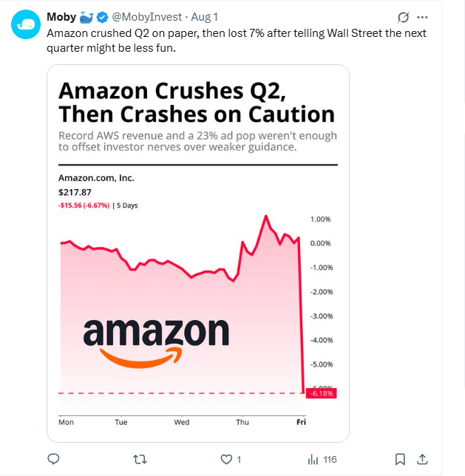Click the red -6.18% chart label
Viewport: 465px width, 476px height.
[322, 394]
